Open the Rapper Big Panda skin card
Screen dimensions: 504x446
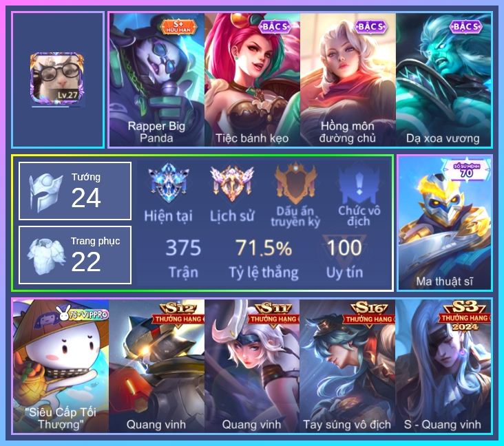[x=156, y=80]
